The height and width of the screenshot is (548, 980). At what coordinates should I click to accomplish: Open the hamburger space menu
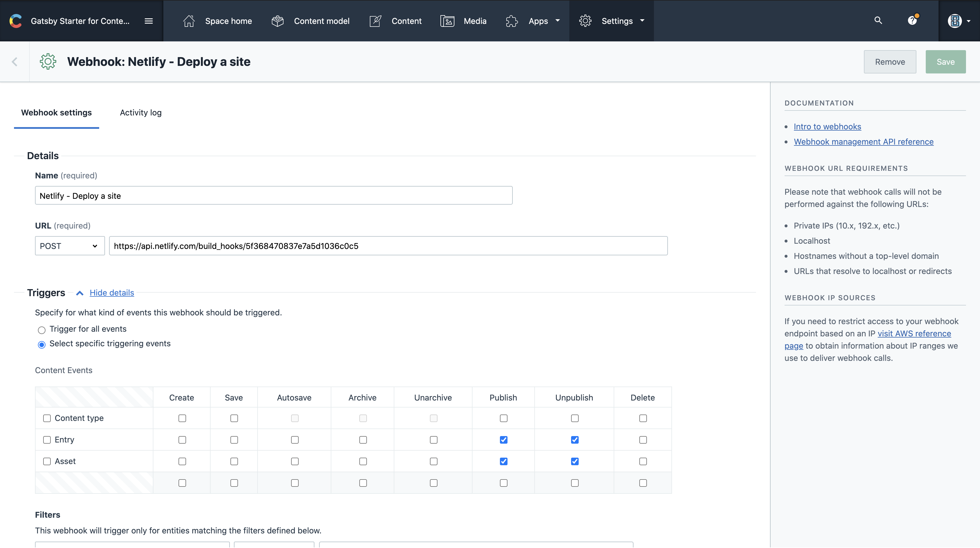(149, 21)
